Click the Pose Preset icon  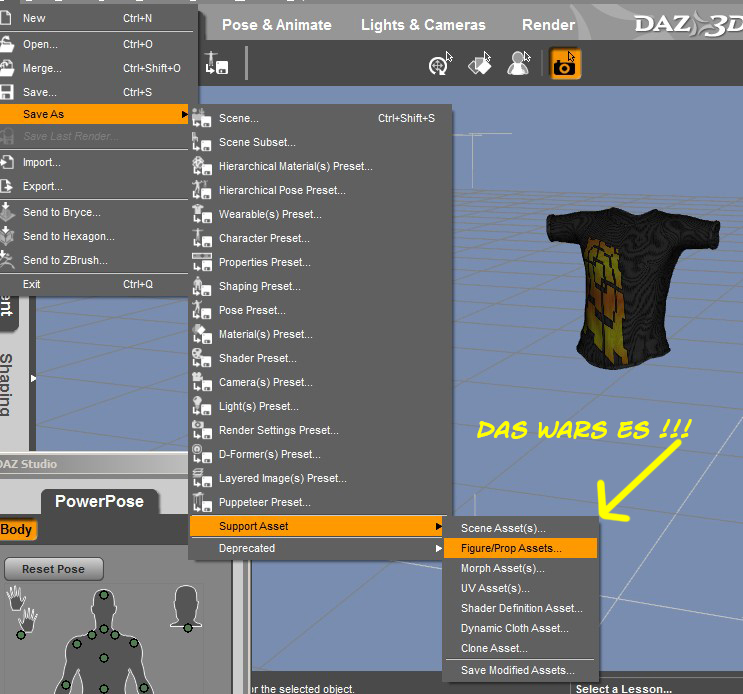coord(201,310)
